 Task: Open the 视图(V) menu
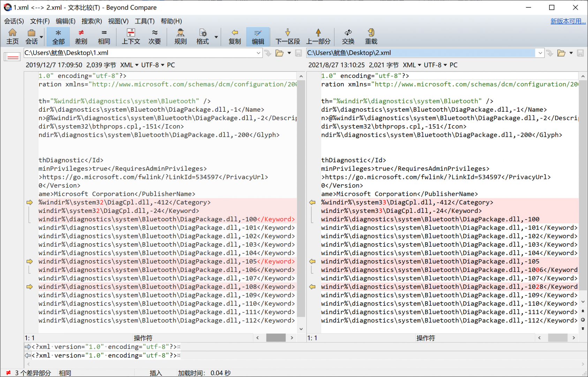pyautogui.click(x=118, y=21)
